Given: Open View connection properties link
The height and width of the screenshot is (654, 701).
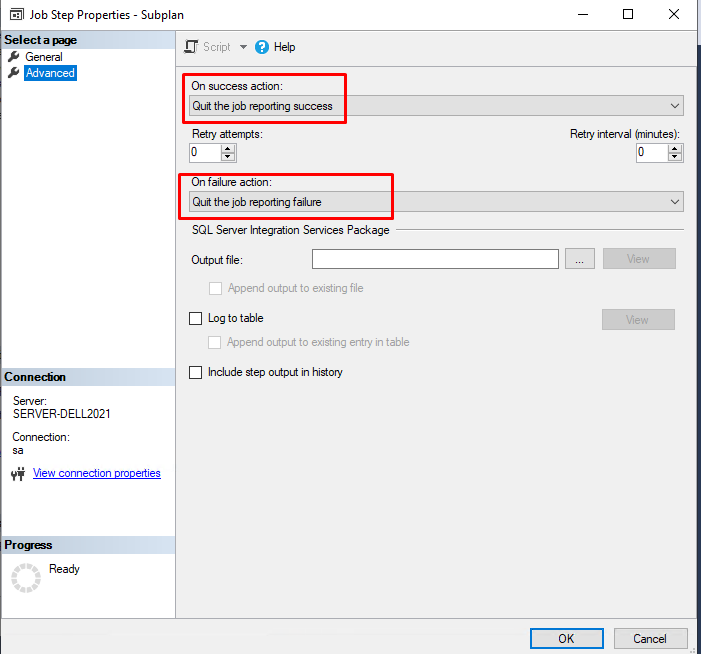Looking at the screenshot, I should [97, 474].
